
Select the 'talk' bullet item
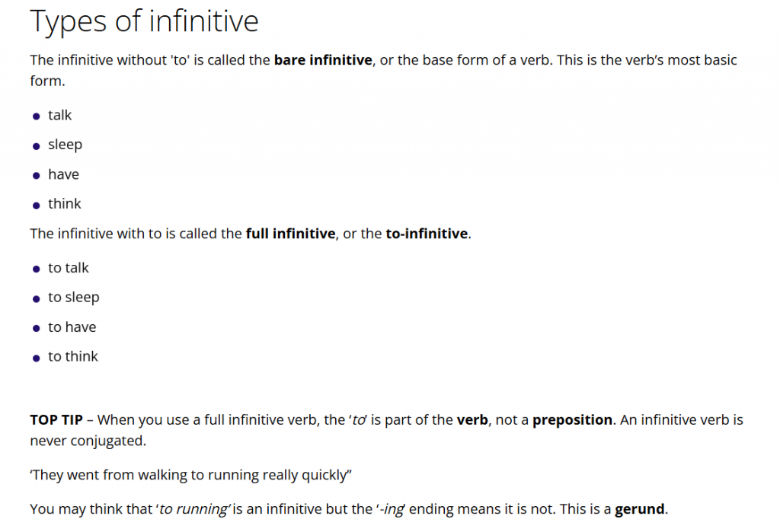(x=59, y=116)
